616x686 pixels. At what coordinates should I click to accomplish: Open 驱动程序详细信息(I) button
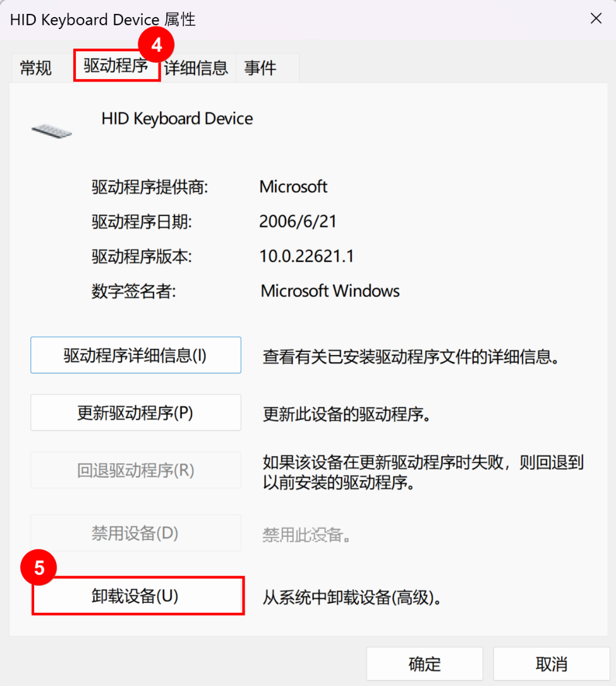tap(135, 355)
